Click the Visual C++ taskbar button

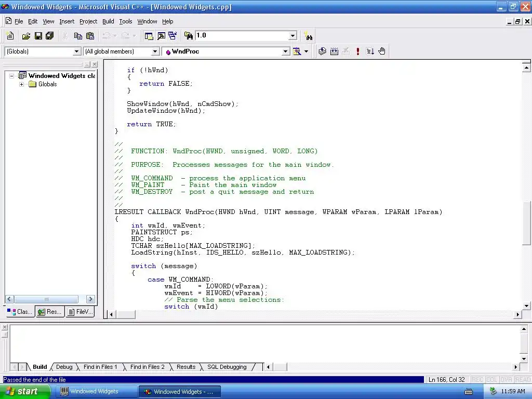point(180,392)
